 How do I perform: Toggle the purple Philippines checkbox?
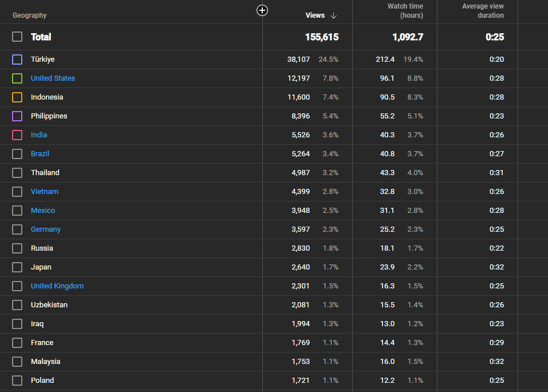pyautogui.click(x=17, y=116)
